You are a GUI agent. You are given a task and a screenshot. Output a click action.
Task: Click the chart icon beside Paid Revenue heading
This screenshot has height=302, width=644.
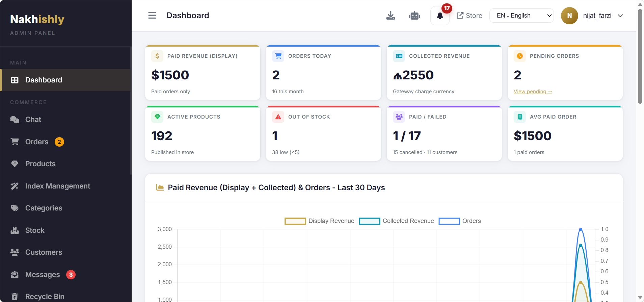(160, 187)
